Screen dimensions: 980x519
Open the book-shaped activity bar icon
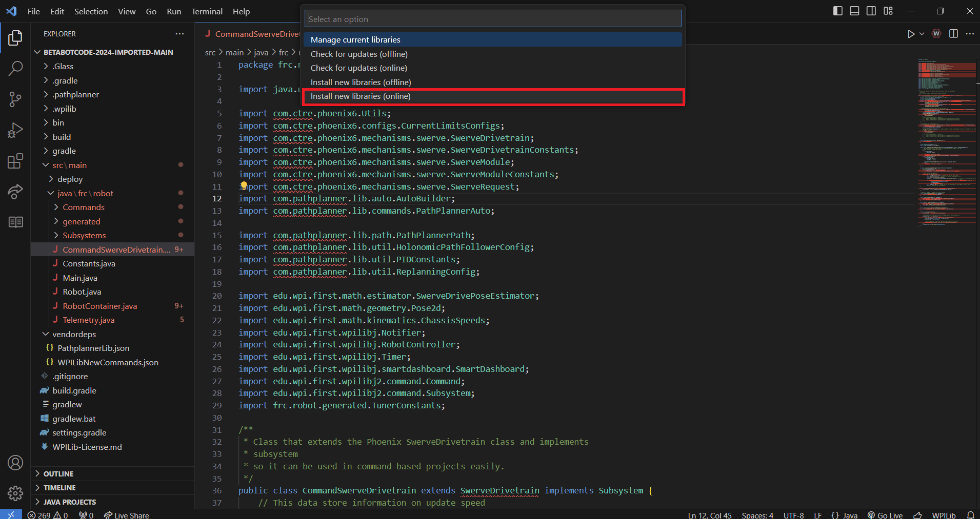point(15,222)
